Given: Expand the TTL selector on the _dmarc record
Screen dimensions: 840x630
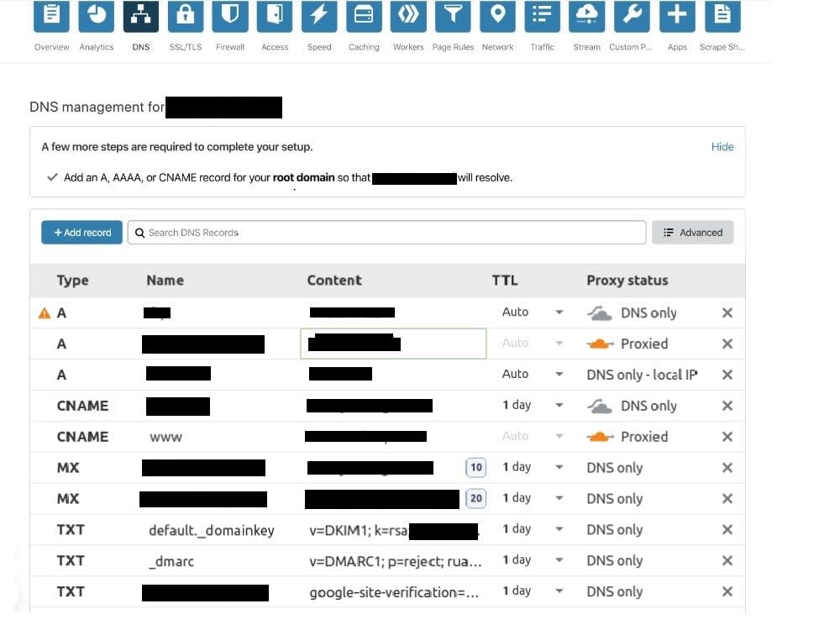Looking at the screenshot, I should [559, 560].
